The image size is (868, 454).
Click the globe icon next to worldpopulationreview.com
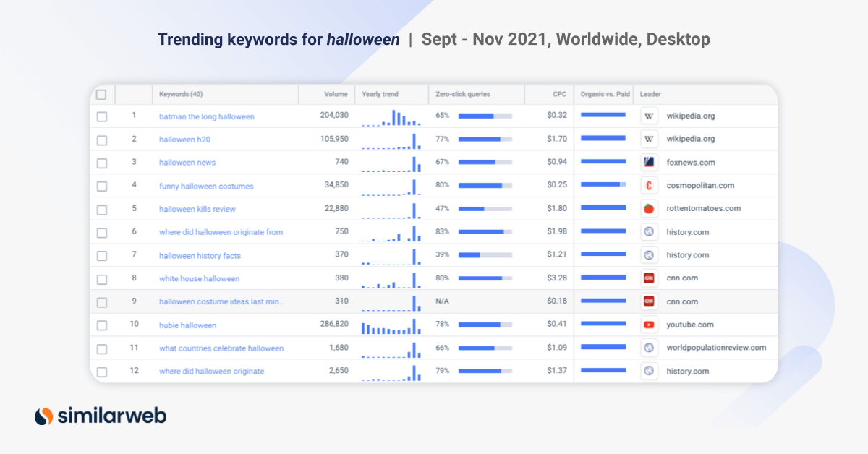[650, 348]
